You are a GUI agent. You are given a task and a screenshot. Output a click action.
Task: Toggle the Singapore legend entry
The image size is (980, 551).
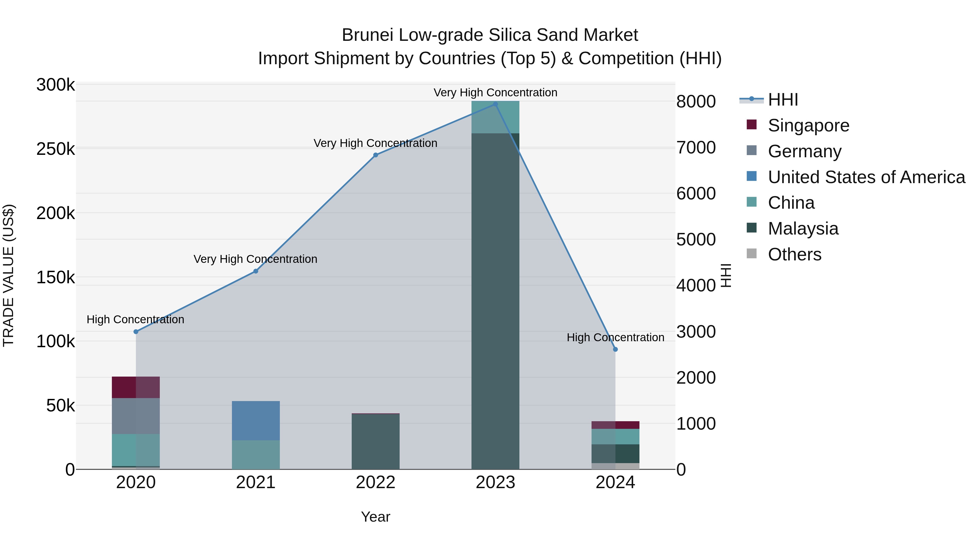tap(798, 125)
